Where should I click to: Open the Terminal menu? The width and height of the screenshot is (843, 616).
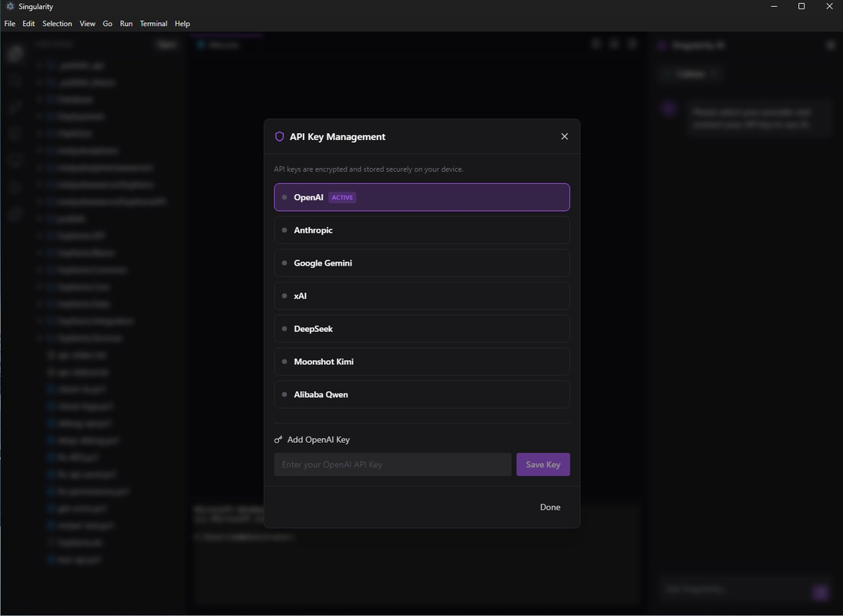pos(153,23)
